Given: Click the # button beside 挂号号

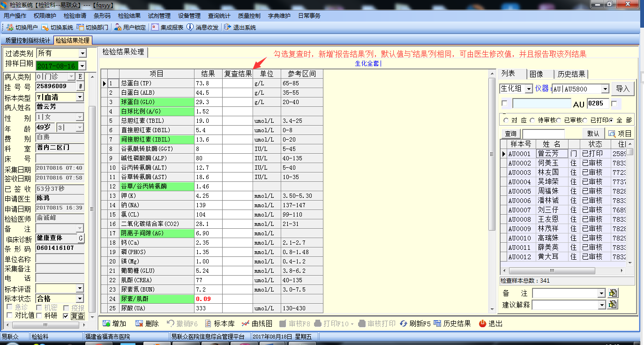Looking at the screenshot, I should (80, 86).
